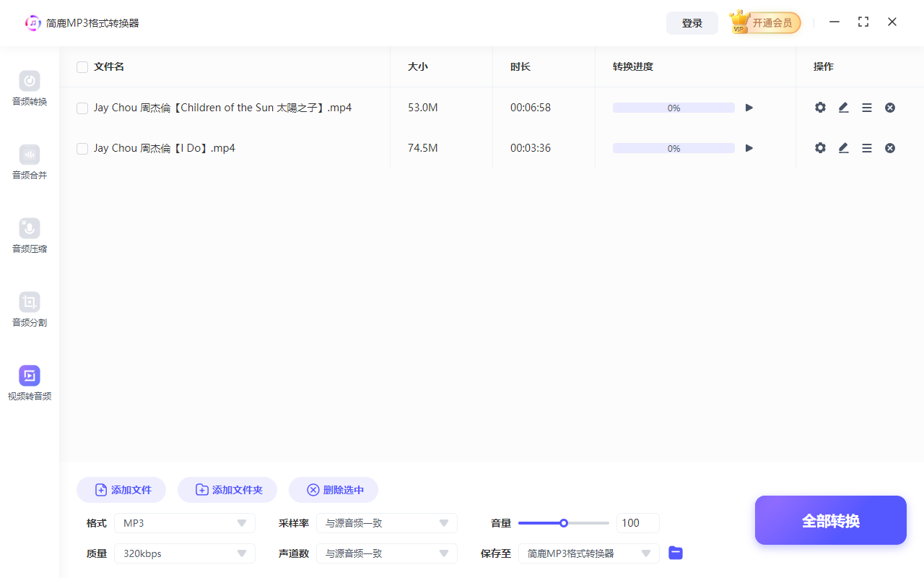Open the 开通会员 membership button
Image resolution: width=924 pixels, height=578 pixels.
click(772, 23)
